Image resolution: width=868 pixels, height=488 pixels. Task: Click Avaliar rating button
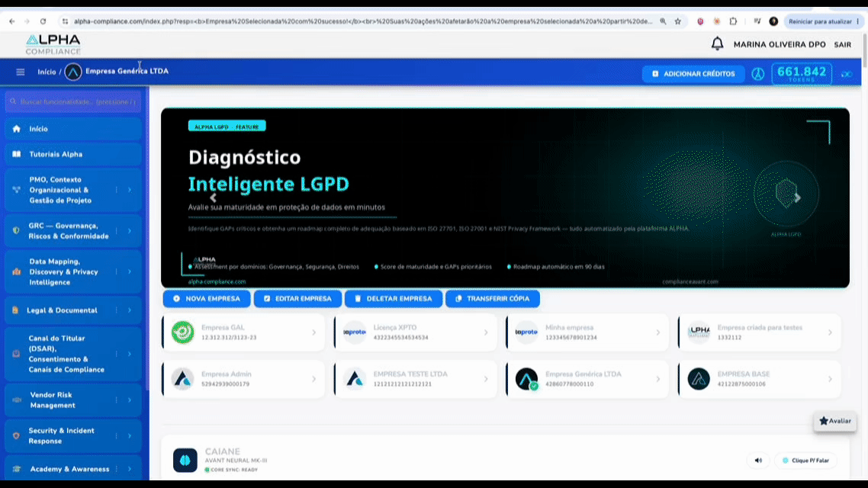click(x=834, y=421)
